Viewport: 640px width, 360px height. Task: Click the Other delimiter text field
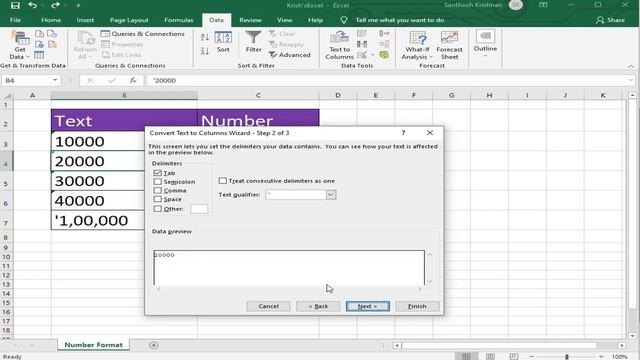[199, 209]
